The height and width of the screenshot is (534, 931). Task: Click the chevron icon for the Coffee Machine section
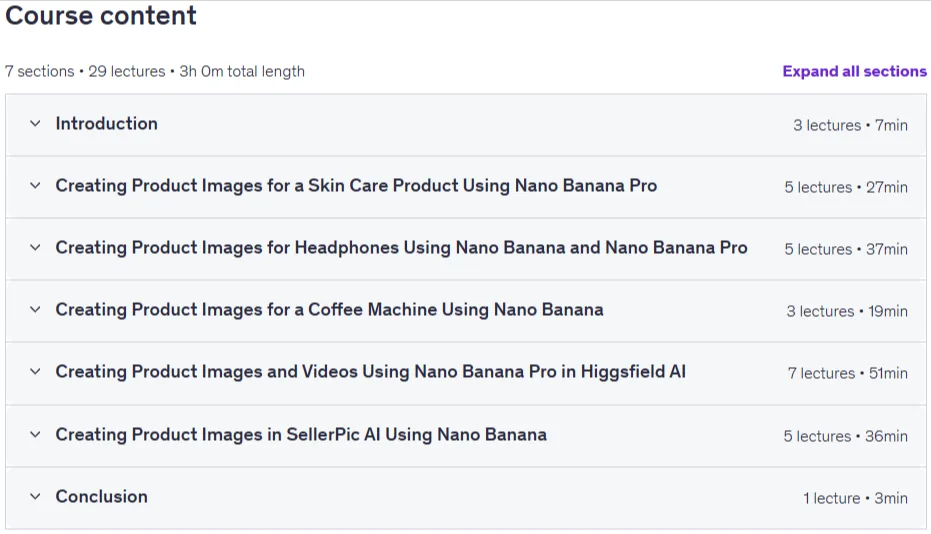(35, 309)
